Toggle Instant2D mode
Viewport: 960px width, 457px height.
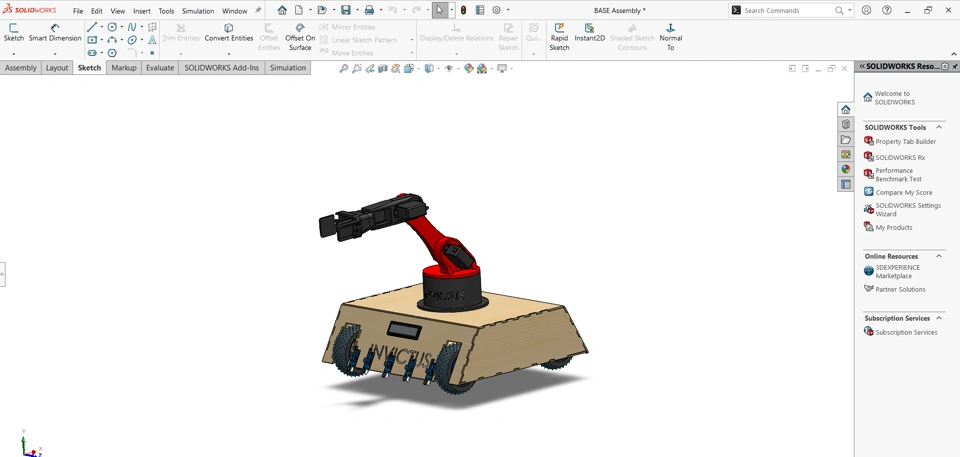[590, 32]
